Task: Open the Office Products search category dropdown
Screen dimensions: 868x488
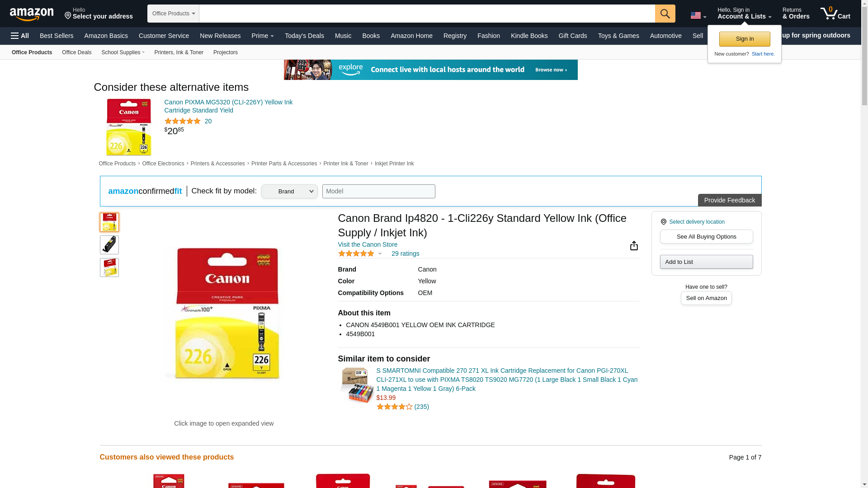Action: coord(173,14)
